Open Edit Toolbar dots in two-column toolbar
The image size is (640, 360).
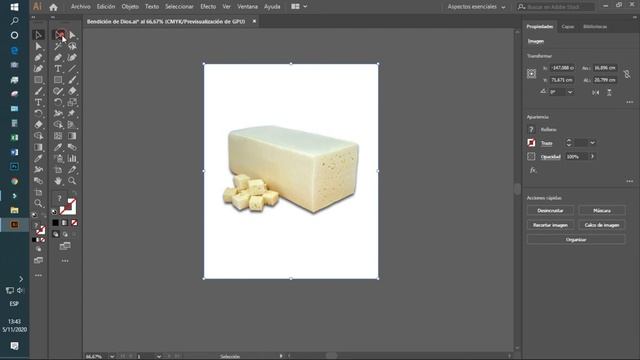(x=65, y=261)
